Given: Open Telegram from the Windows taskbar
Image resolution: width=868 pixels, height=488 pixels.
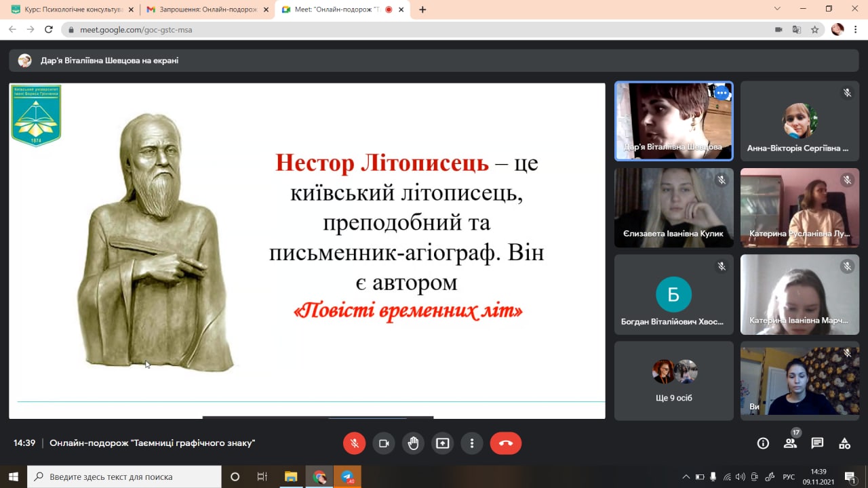Looking at the screenshot, I should point(348,476).
